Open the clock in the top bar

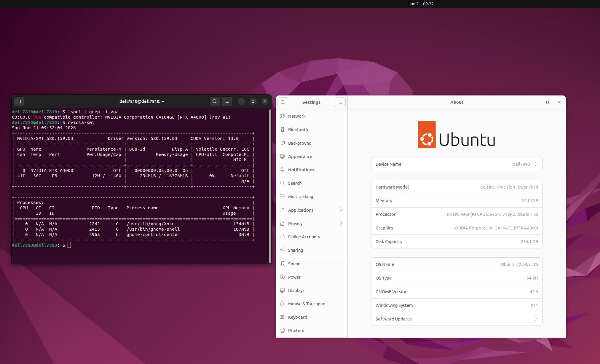(421, 4)
